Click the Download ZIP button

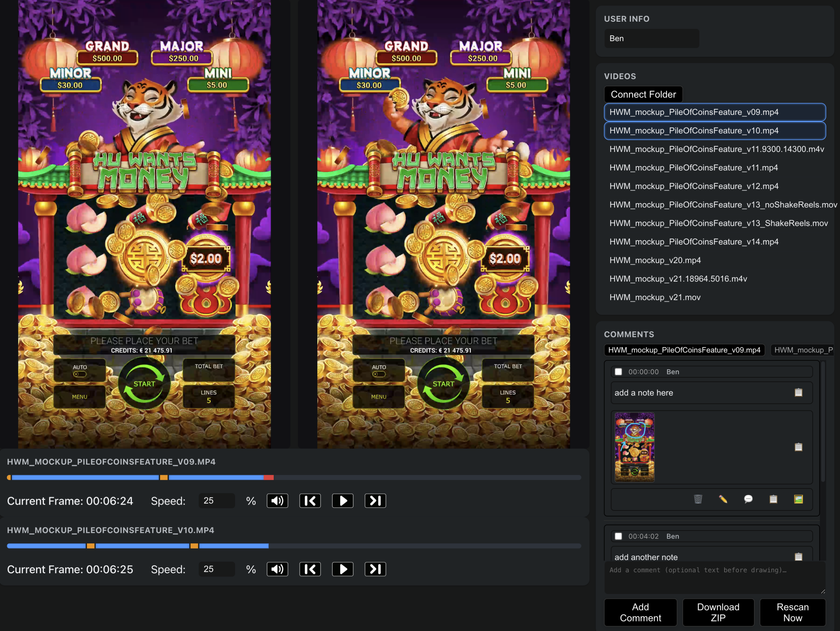coord(718,612)
